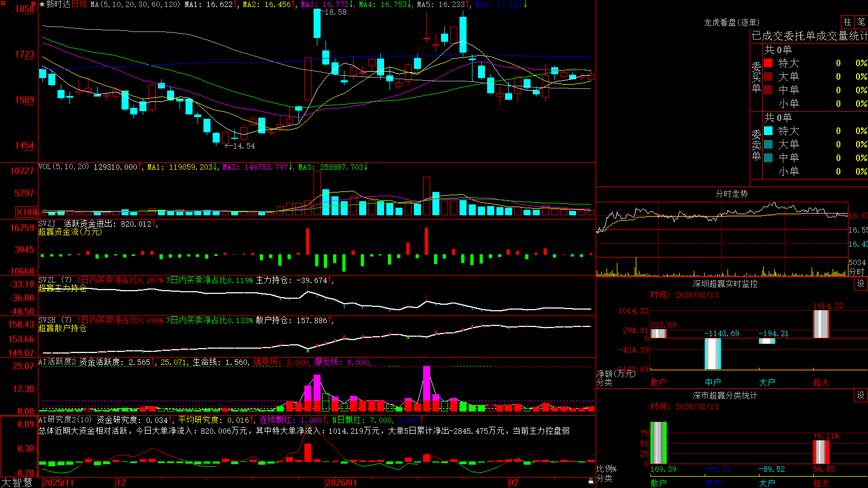Click the 强势线: 3.000 label
The image size is (868, 488).
(281, 362)
